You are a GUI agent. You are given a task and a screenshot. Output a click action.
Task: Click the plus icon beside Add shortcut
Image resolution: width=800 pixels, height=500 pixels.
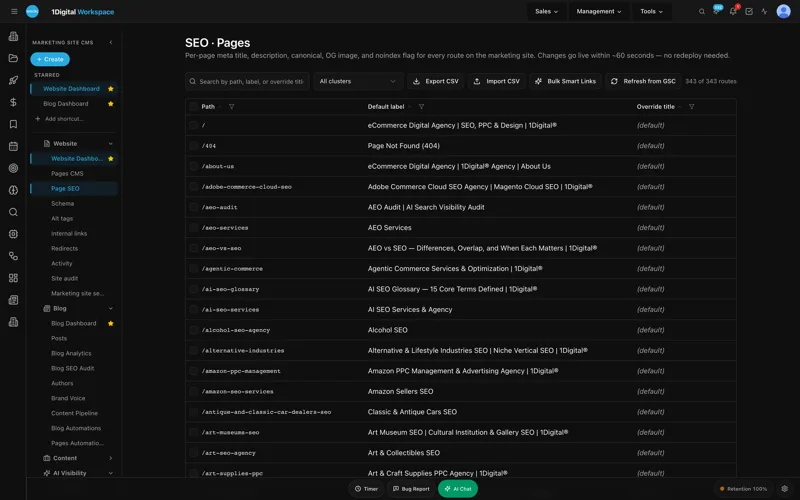(37, 118)
